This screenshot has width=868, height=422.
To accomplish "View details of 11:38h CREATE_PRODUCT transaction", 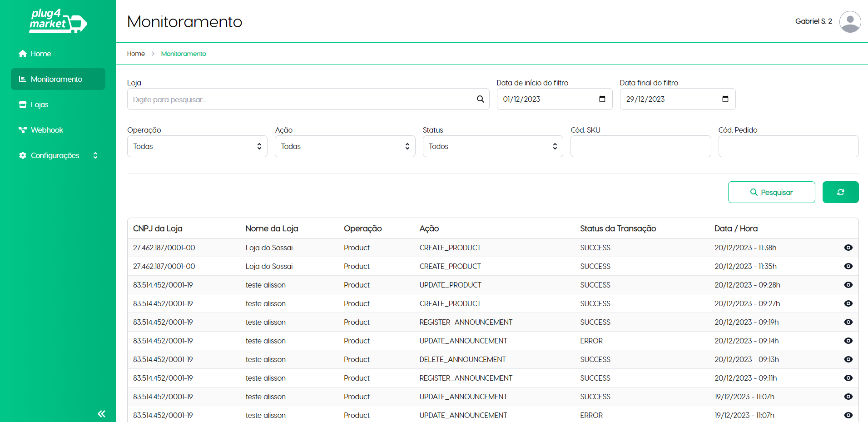I will click(x=848, y=248).
